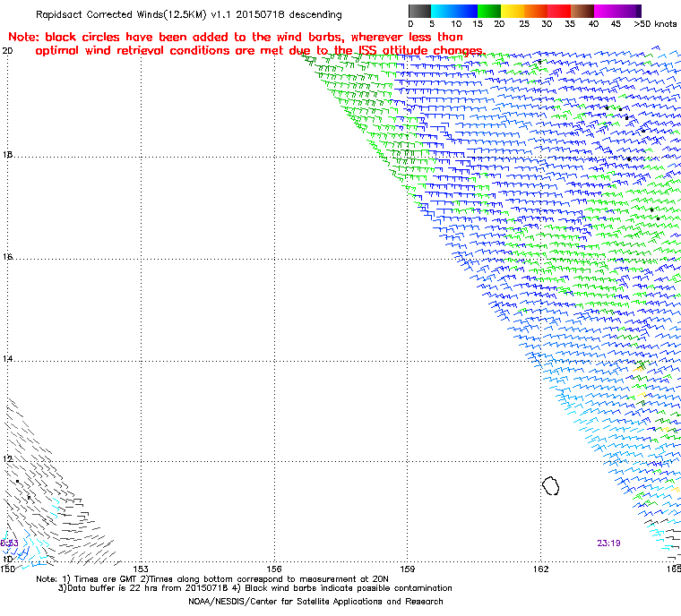Click the latitude label 12
This screenshot has height=616, width=681.
tap(7, 458)
